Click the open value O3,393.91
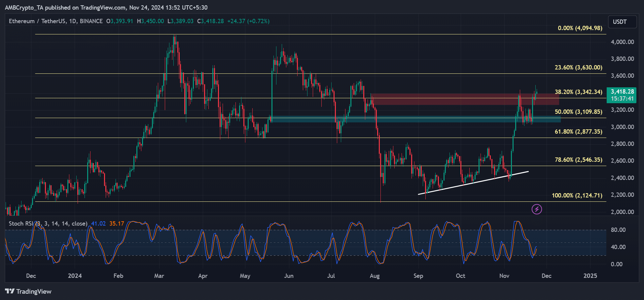Image resolution: width=644 pixels, height=300 pixels. 120,21
